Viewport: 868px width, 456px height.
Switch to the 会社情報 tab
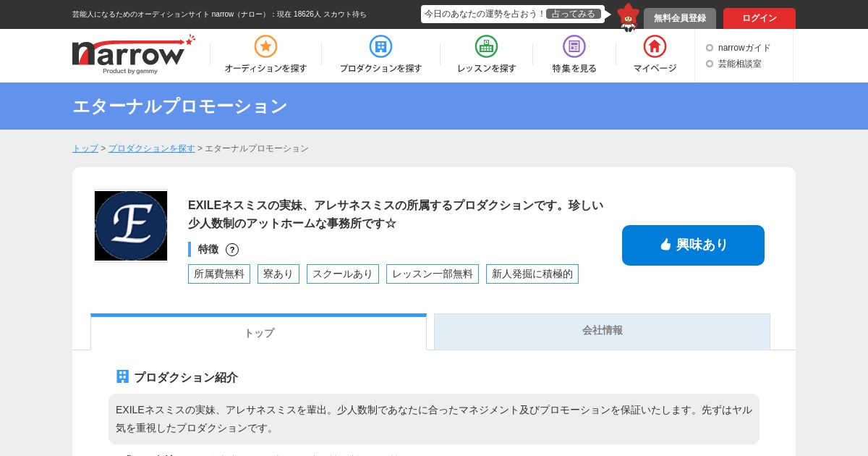click(x=602, y=331)
